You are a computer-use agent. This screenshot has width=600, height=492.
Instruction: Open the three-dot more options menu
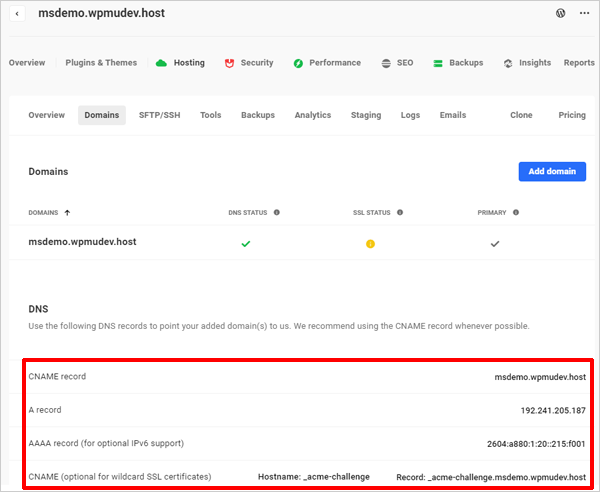[x=584, y=13]
